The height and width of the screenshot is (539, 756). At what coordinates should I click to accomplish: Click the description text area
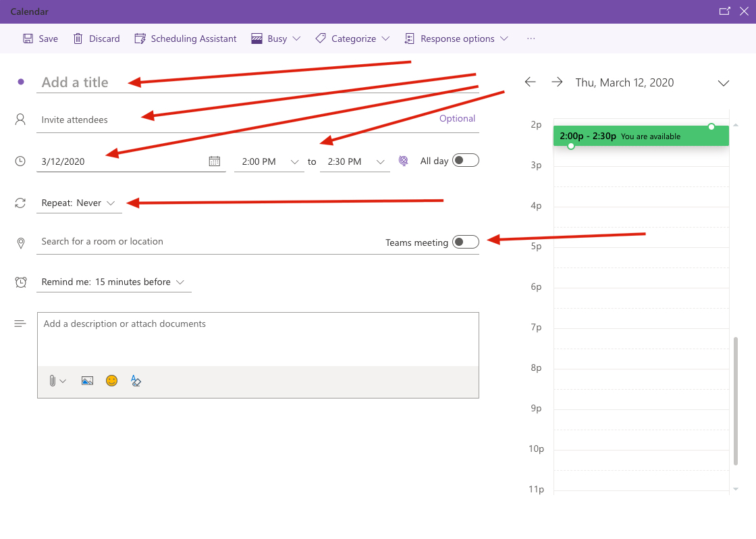coord(258,339)
